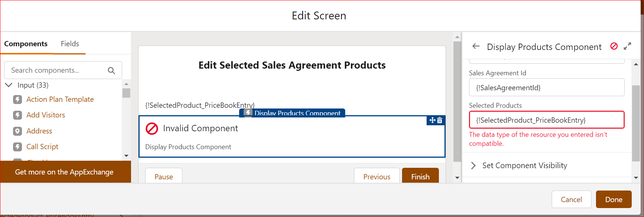This screenshot has width=644, height=217.
Task: Open Get more on the AppExchange
Action: point(64,172)
